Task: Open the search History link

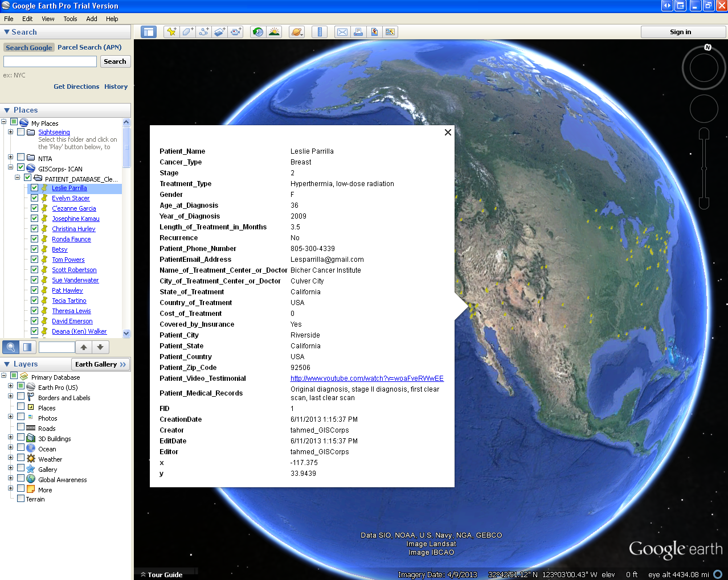Action: tap(116, 87)
